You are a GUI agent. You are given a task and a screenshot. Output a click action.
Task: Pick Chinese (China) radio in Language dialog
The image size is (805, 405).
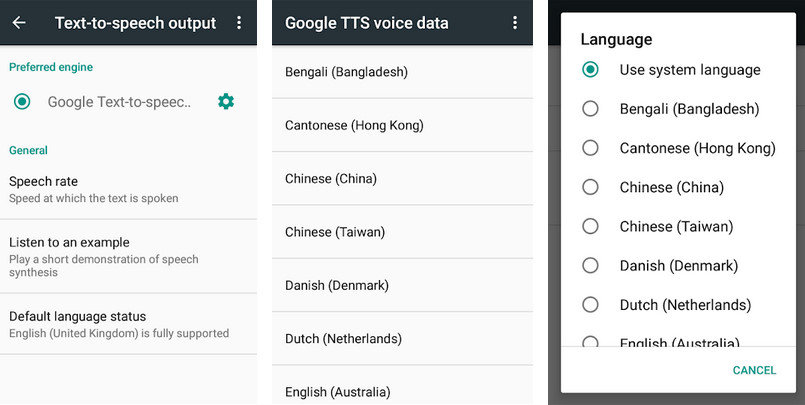(590, 187)
